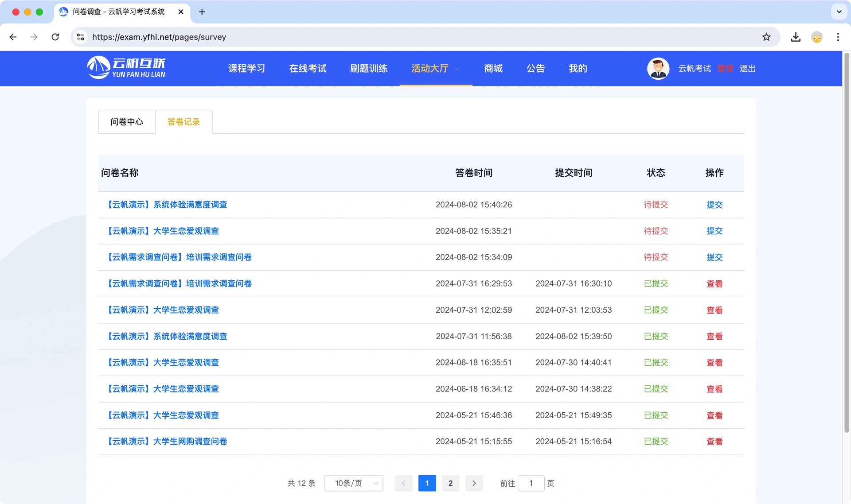This screenshot has width=851, height=504.
Task: Open 刷题训练 in the navigation bar
Action: click(369, 69)
